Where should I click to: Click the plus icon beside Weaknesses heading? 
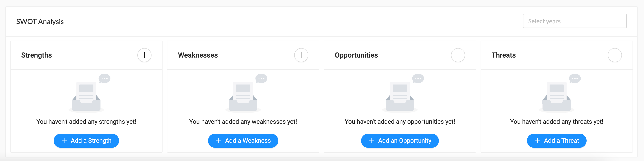pos(301,55)
